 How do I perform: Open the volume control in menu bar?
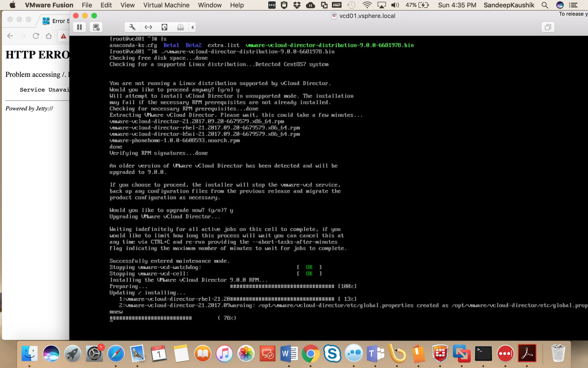pyautogui.click(x=395, y=5)
